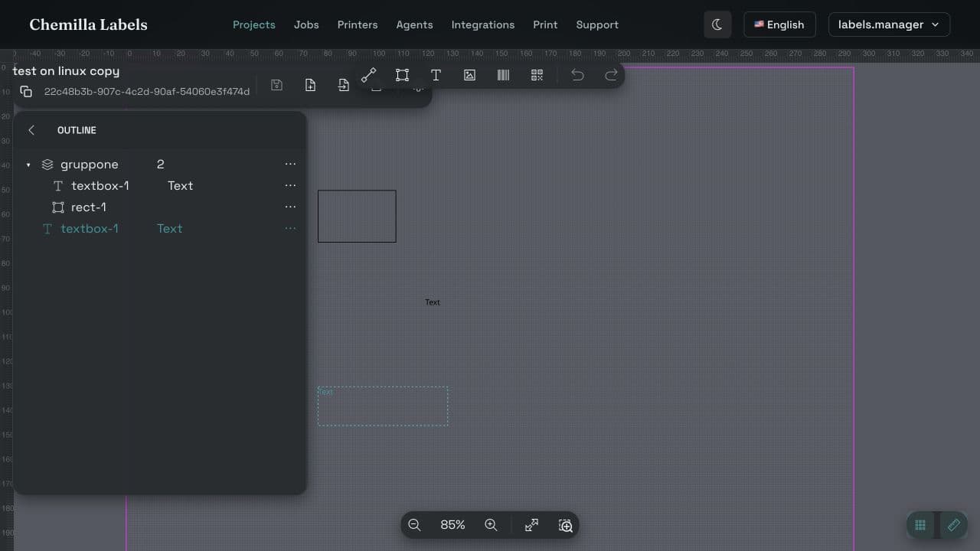
Task: Open options for rect-1 row
Action: [x=290, y=207]
